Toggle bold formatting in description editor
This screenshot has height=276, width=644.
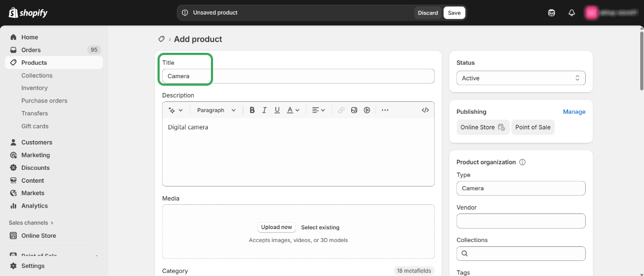252,110
